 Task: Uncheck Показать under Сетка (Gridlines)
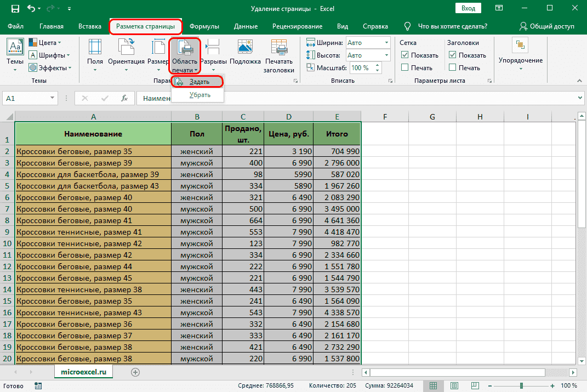tap(405, 55)
